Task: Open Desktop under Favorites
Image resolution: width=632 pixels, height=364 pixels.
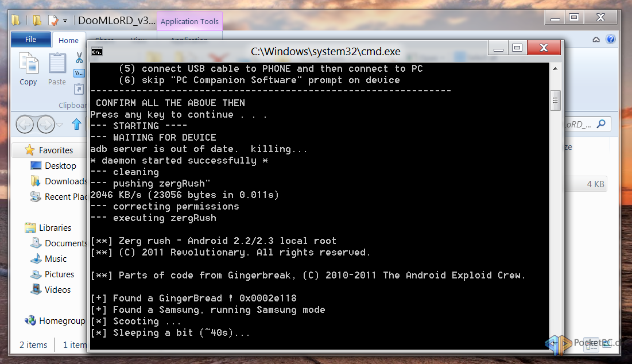Action: point(60,166)
